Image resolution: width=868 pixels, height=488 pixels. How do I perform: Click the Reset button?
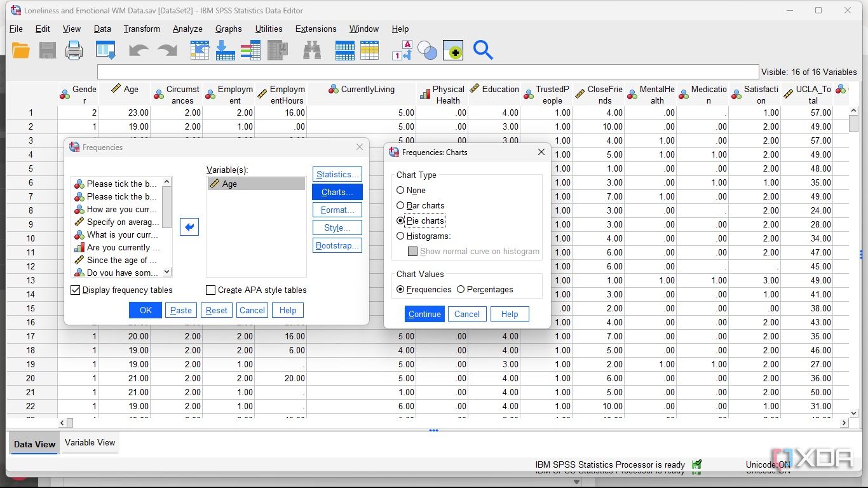(217, 310)
